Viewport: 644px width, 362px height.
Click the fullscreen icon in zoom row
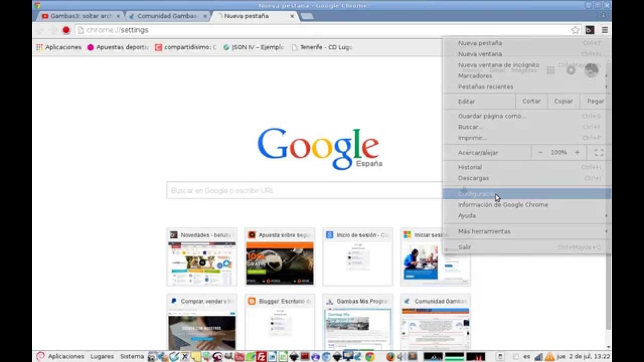(x=599, y=152)
